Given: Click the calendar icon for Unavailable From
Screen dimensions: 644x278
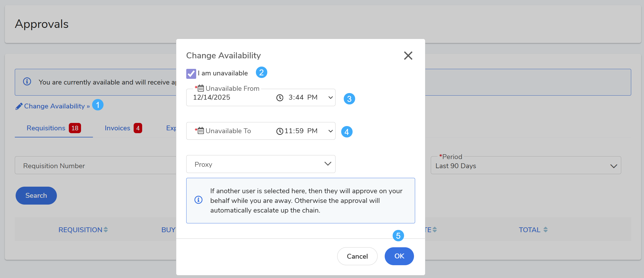Looking at the screenshot, I should [201, 88].
